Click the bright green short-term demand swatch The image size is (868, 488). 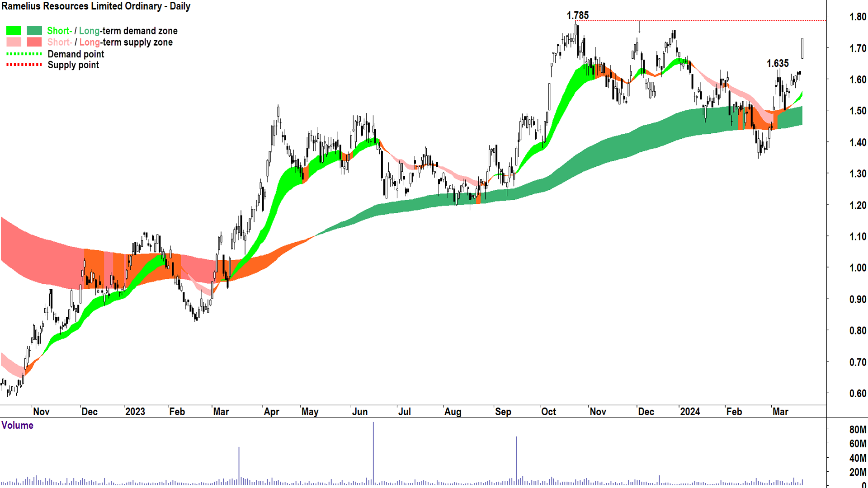(14, 31)
